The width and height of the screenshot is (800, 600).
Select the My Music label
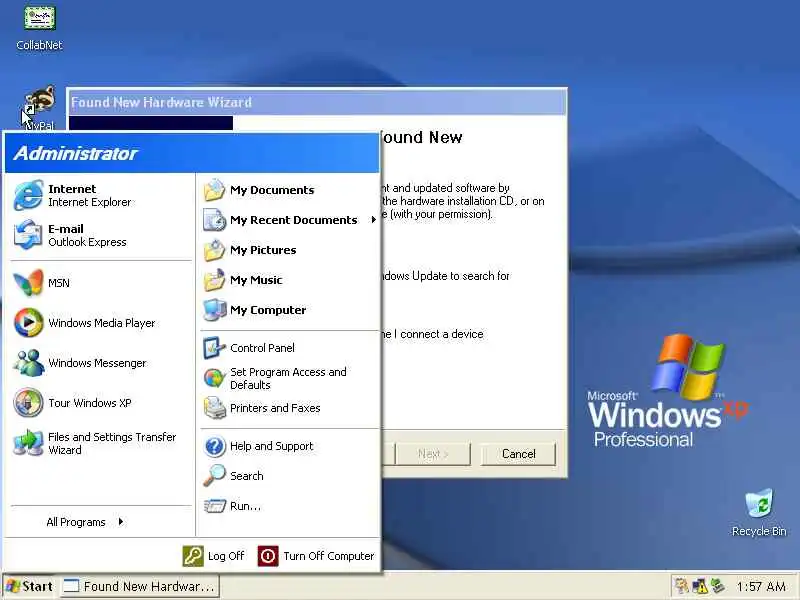[x=256, y=280]
